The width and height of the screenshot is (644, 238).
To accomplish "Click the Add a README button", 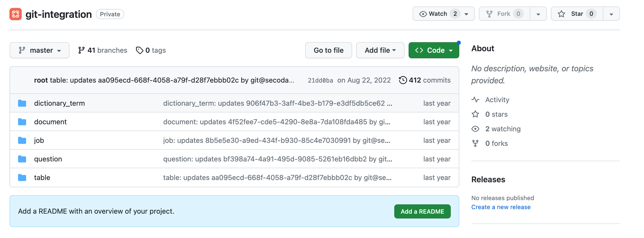I will pyautogui.click(x=422, y=211).
